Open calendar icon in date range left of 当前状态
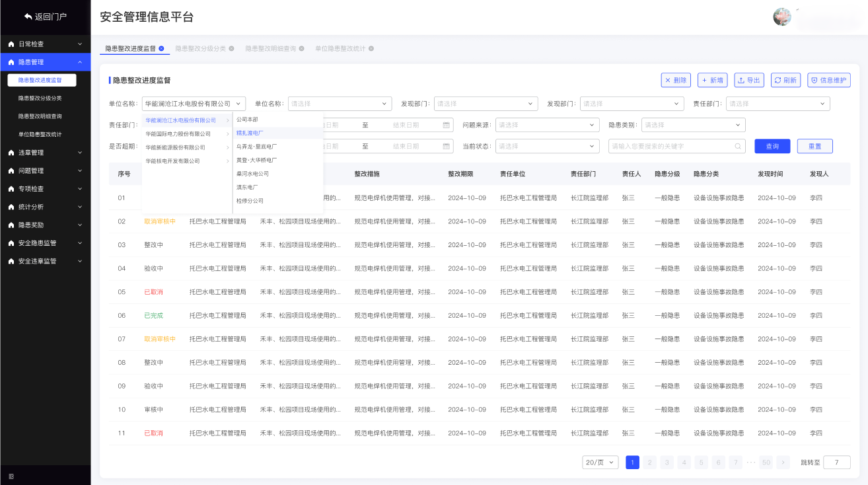This screenshot has width=868, height=485. (447, 146)
